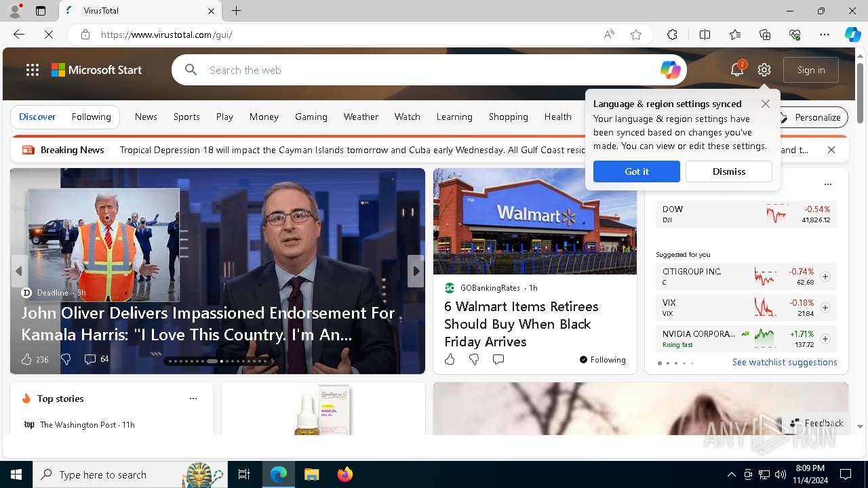Open comments on John Oliver article
Viewport: 868px width, 488px height.
click(x=90, y=359)
